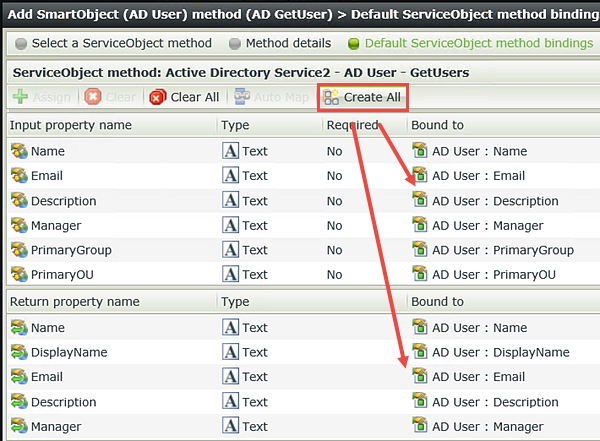The image size is (600, 441).
Task: Click the ServiceObject method GetUsers heading
Action: point(241,73)
